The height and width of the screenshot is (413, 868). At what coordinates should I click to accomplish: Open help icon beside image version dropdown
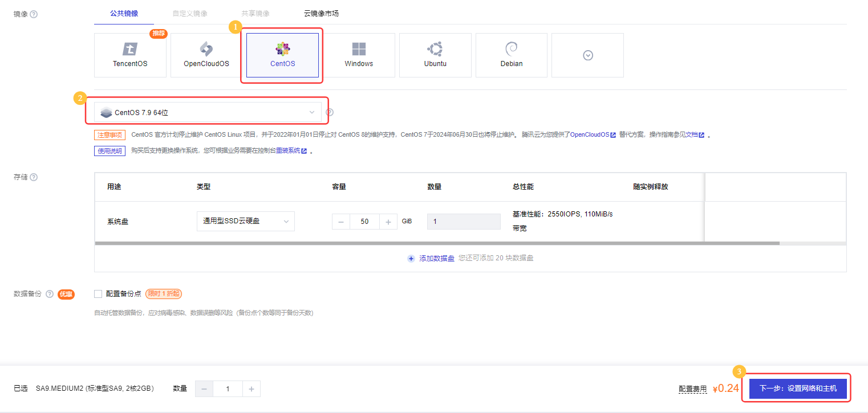pyautogui.click(x=330, y=112)
